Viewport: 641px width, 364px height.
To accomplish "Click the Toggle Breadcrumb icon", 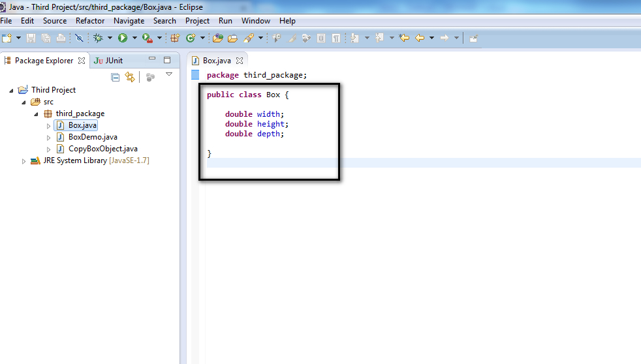I will point(277,38).
